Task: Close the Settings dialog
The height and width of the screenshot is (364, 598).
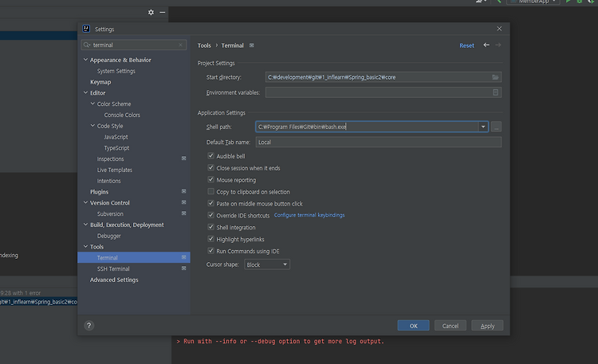Action: point(499,29)
